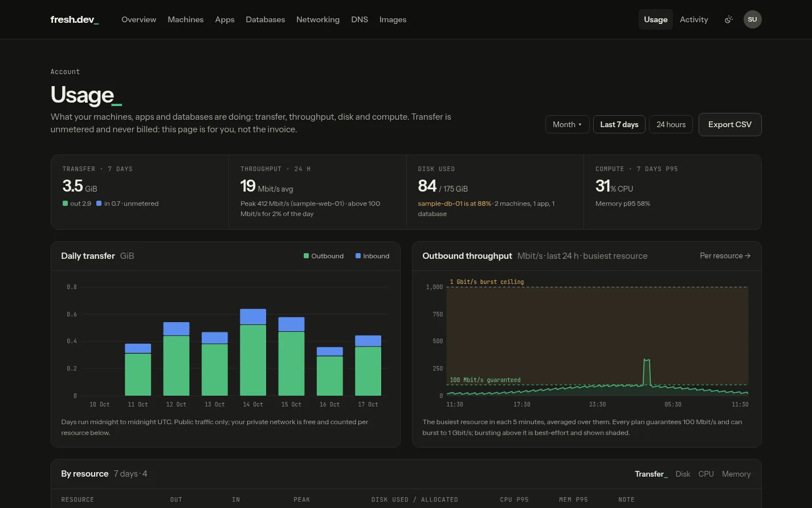
Task: Open Machines in the top navigation
Action: click(x=185, y=19)
